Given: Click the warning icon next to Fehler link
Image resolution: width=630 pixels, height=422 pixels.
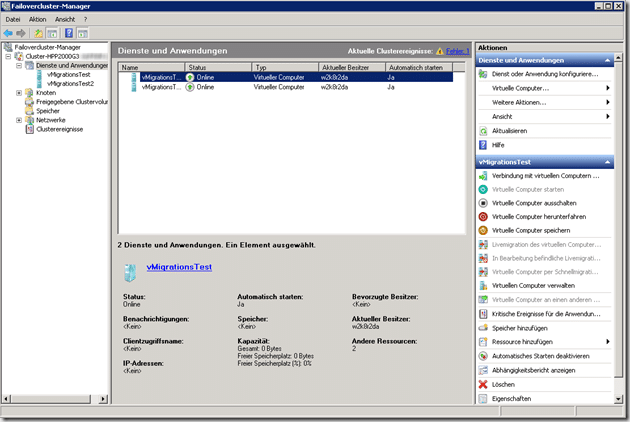Looking at the screenshot, I should point(440,51).
